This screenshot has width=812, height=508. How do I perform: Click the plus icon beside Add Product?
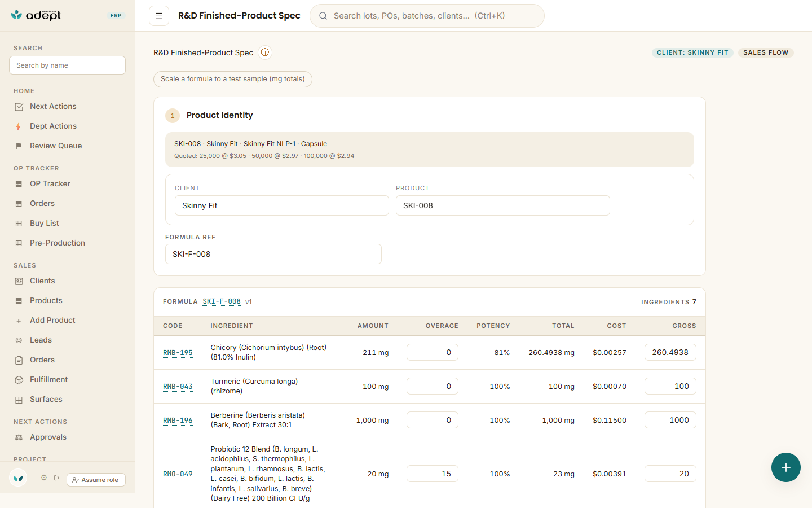coord(19,321)
